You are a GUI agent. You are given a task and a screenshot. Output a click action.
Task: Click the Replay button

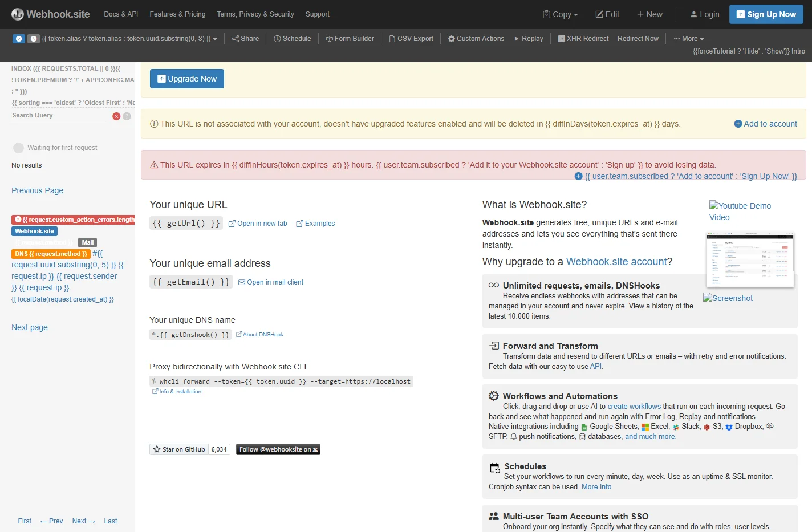529,39
